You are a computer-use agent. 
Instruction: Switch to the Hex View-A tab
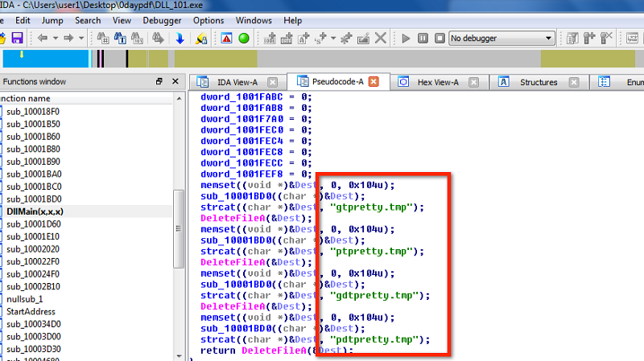click(x=437, y=82)
